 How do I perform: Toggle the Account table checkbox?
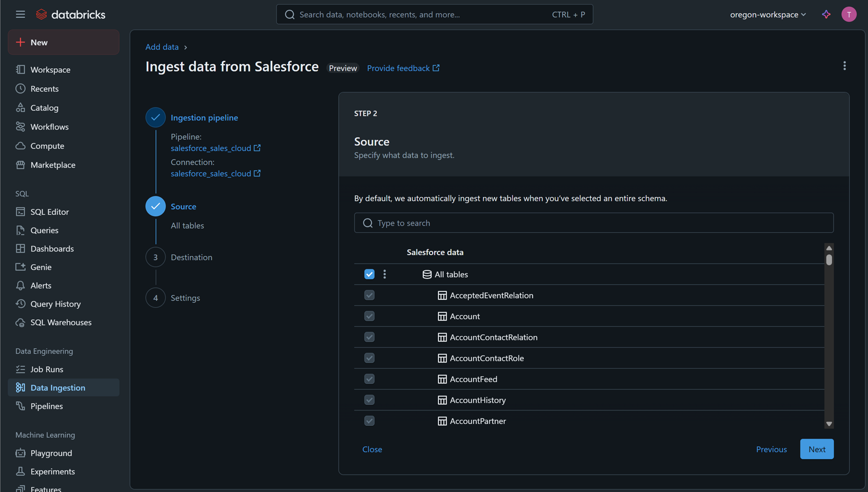tap(369, 316)
